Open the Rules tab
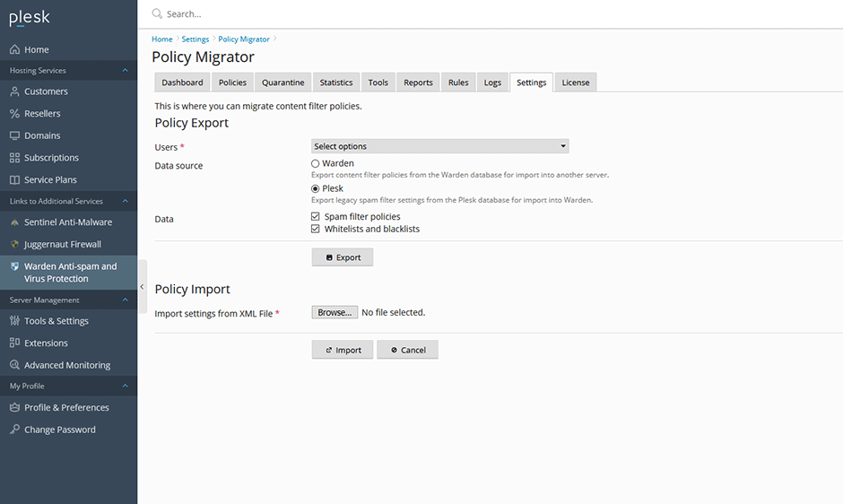This screenshot has height=504, width=843. (458, 83)
